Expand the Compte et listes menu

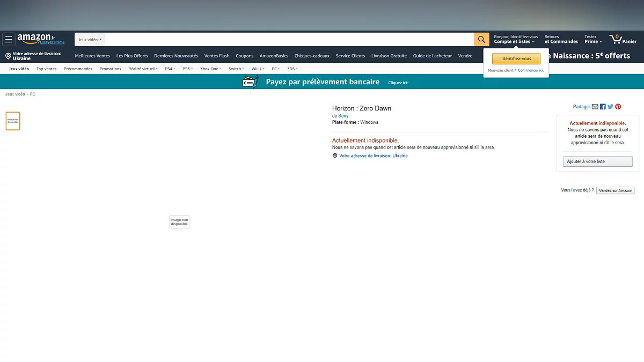(514, 41)
